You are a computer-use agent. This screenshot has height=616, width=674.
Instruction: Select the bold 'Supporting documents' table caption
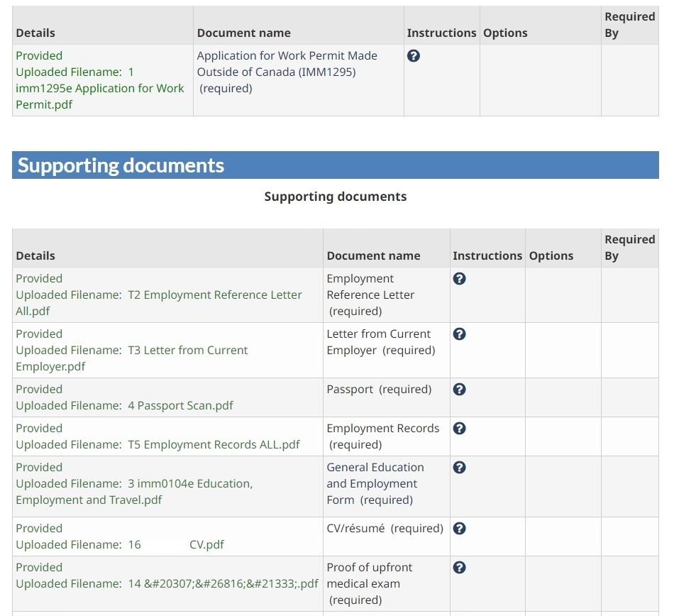click(x=336, y=197)
